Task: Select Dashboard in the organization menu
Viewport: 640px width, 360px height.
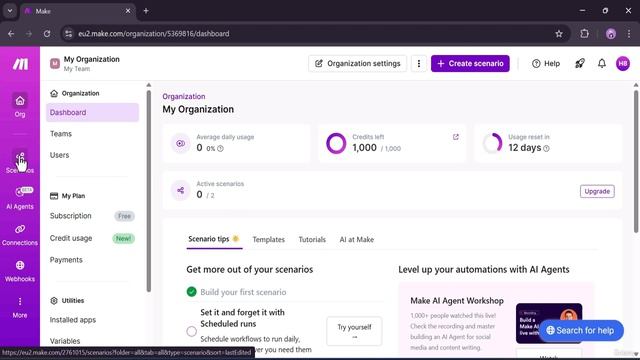Action: pyautogui.click(x=92, y=112)
